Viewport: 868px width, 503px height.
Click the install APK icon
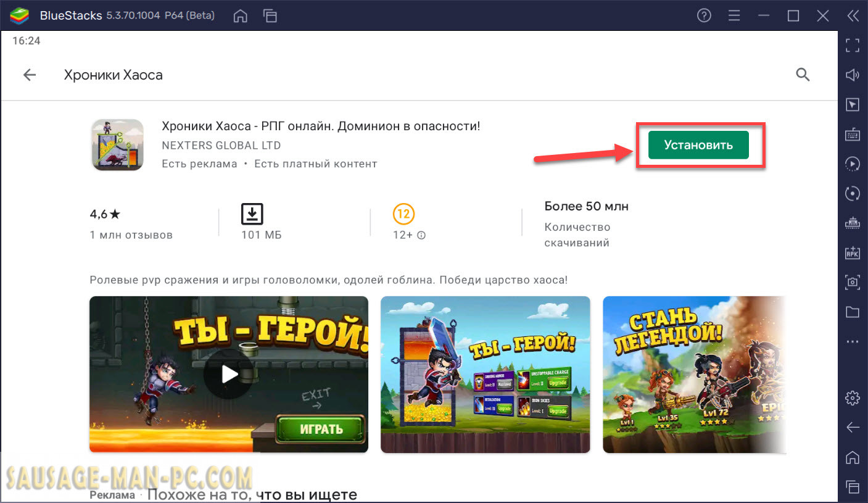[853, 253]
